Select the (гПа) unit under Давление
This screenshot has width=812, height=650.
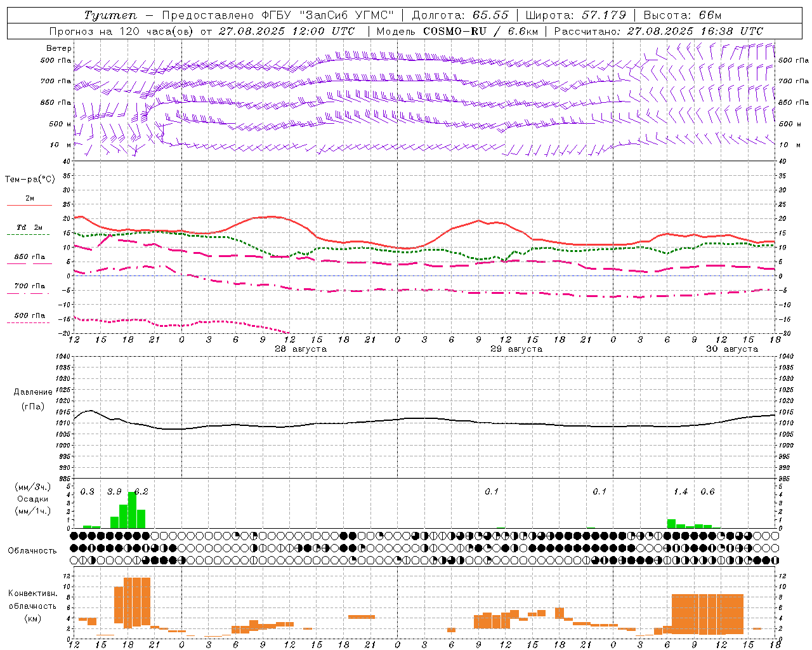33,406
